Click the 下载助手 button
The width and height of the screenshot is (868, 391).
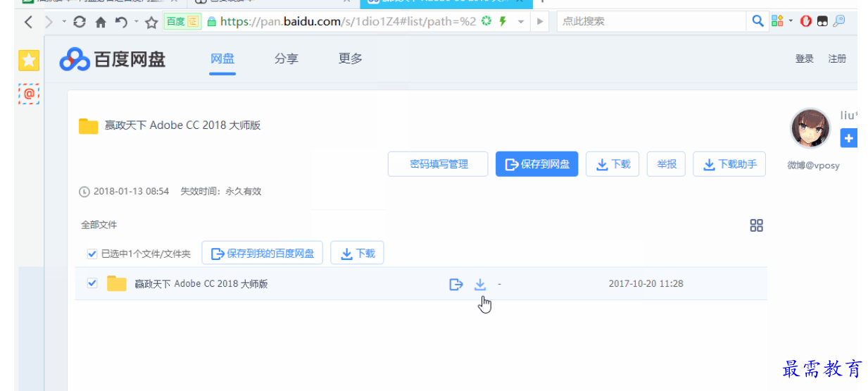pyautogui.click(x=729, y=164)
